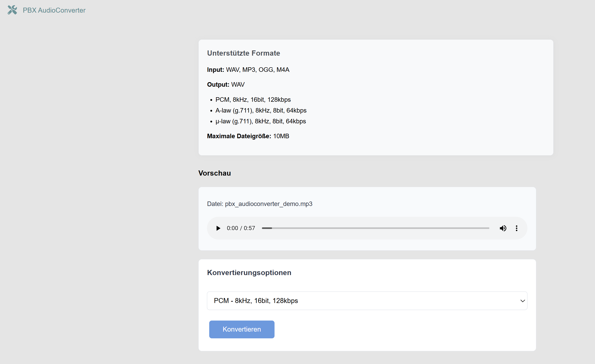Click the file name pbx_audioconverter_demo.mp3
Screen dimensions: 595x364
pyautogui.click(x=268, y=204)
